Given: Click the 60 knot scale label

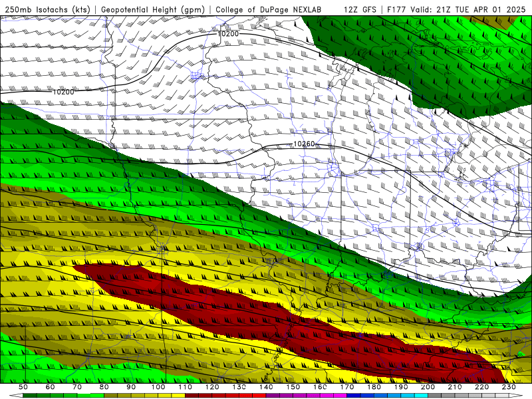Looking at the screenshot, I should pos(50,387).
